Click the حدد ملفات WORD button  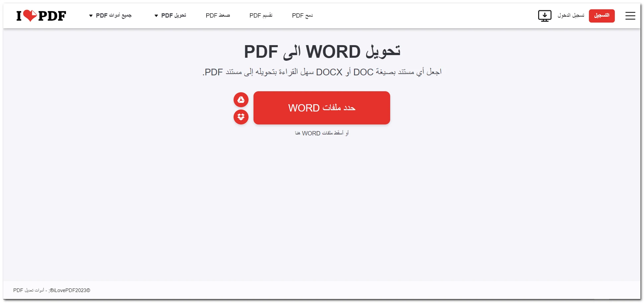322,108
